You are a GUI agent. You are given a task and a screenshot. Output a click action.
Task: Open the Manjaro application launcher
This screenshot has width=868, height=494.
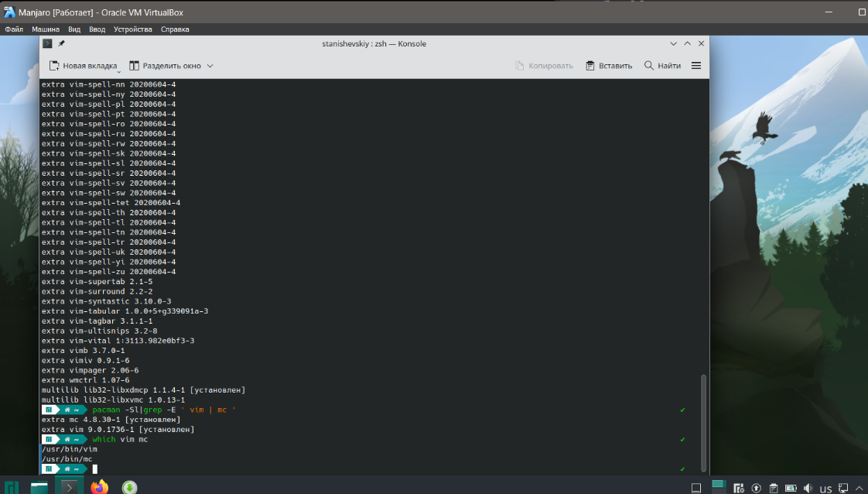click(x=11, y=487)
